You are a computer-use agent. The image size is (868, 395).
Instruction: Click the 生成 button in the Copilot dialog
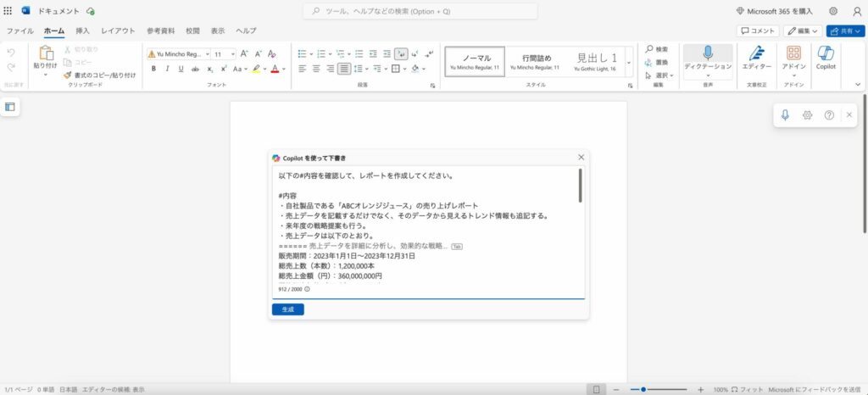[288, 309]
